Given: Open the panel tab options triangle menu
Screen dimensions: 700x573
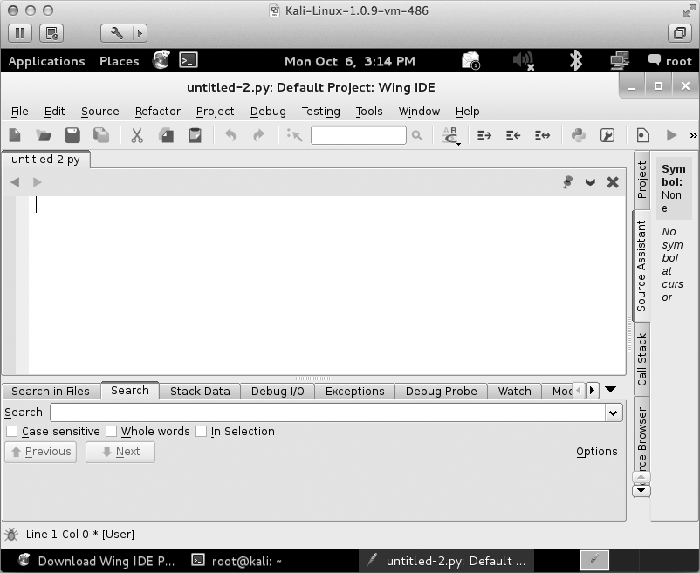Looking at the screenshot, I should (611, 389).
